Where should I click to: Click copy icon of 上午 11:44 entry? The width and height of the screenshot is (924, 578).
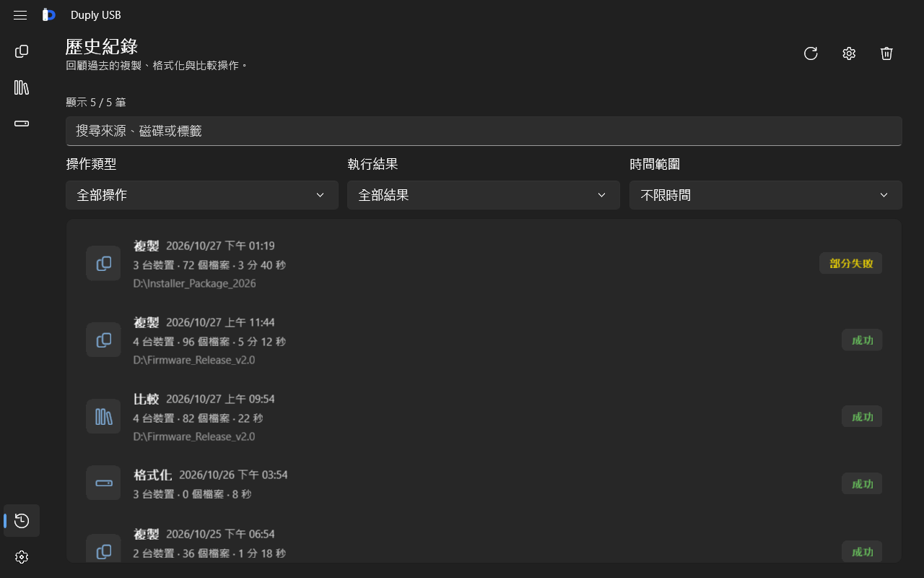[x=103, y=340]
